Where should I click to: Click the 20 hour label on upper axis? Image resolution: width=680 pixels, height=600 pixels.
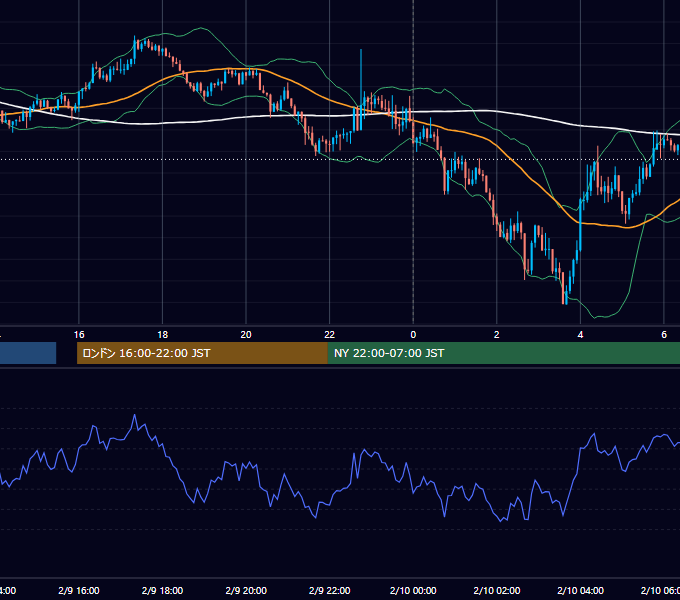(x=246, y=335)
